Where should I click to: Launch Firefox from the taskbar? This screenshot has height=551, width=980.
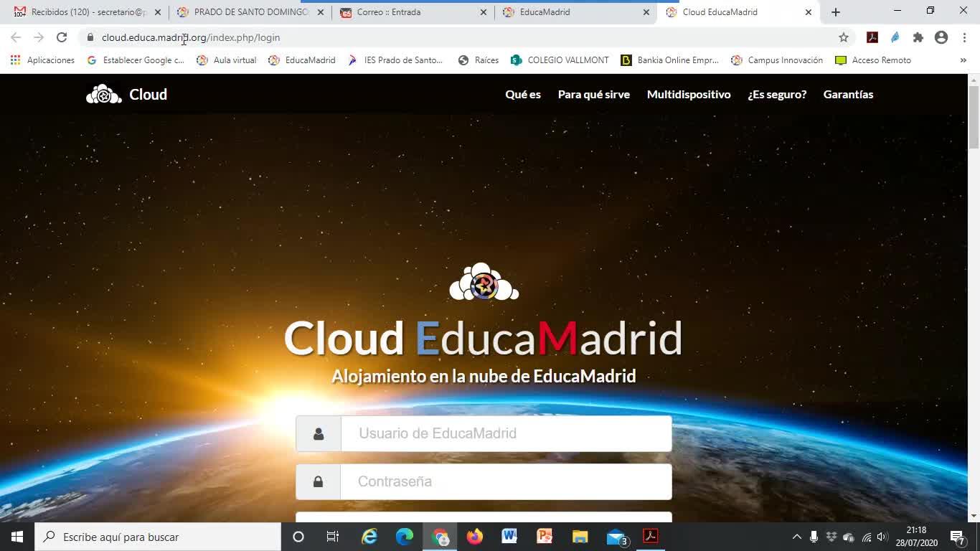(475, 537)
